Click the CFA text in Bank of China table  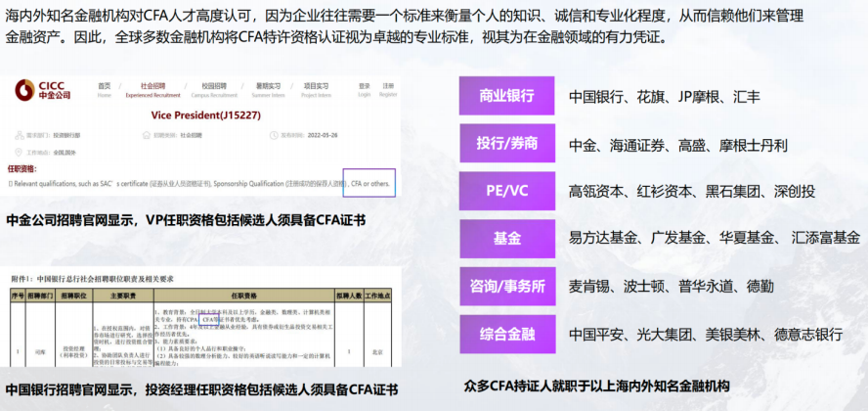click(x=210, y=320)
